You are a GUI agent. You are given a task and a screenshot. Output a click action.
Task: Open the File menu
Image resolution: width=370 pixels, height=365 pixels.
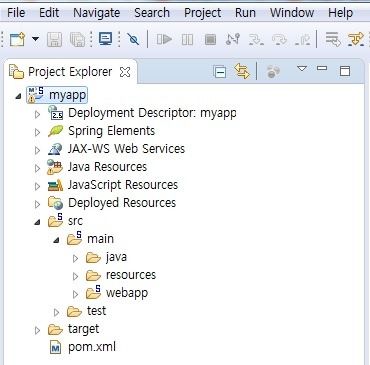pos(16,13)
